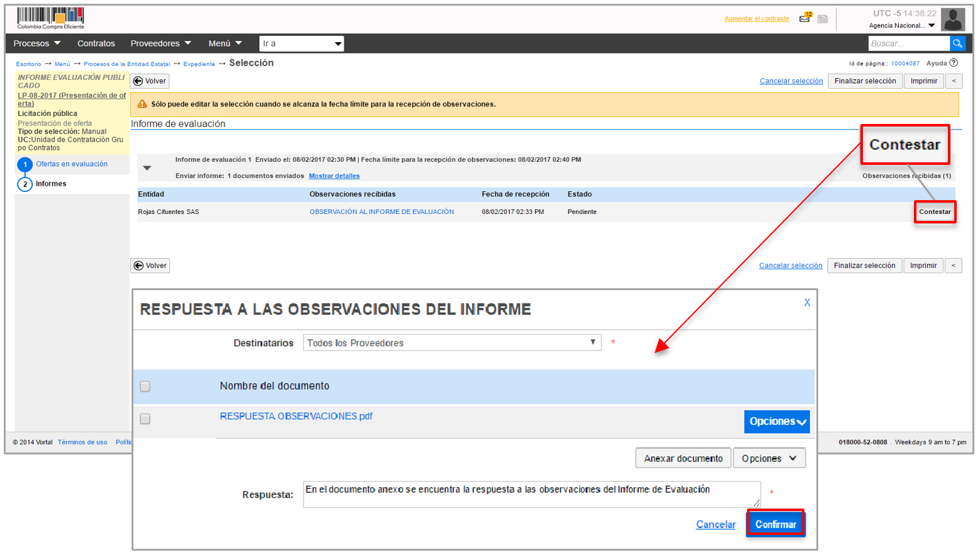Click the top Volver back-arrow button

pos(150,81)
